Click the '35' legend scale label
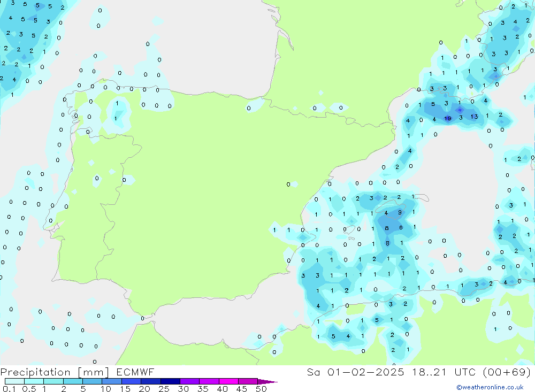This screenshot has width=535, height=392. [x=203, y=389]
